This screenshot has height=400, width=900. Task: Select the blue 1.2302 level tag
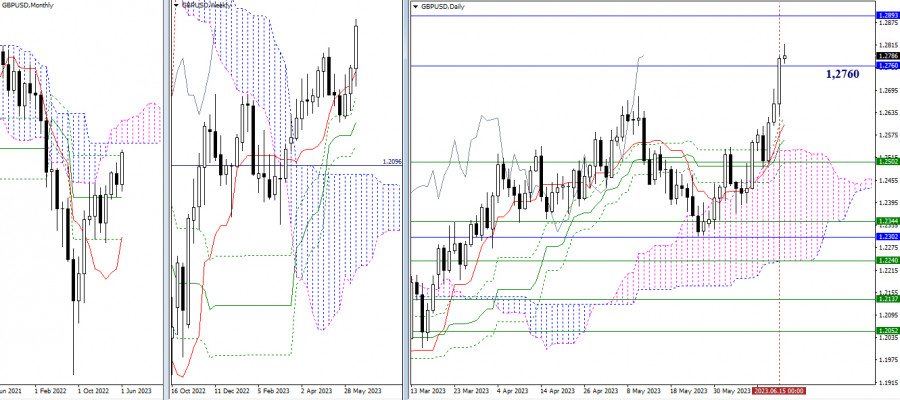tap(887, 236)
